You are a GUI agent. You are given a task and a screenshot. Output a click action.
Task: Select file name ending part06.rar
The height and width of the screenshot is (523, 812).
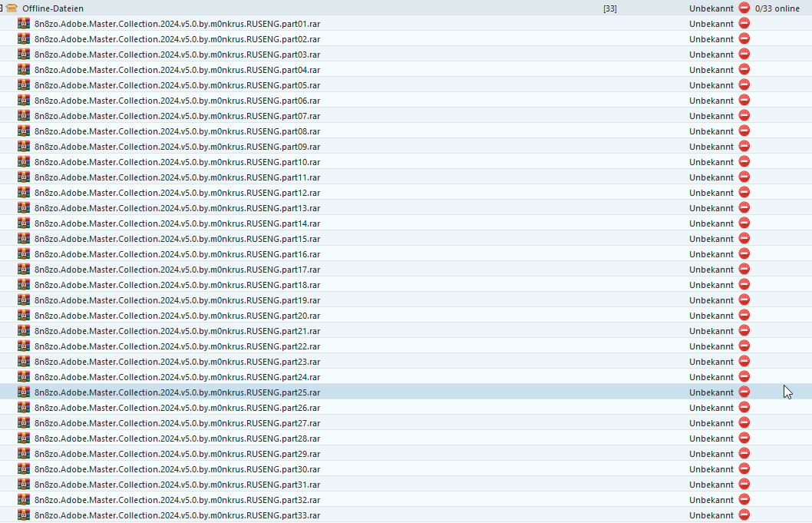177,101
